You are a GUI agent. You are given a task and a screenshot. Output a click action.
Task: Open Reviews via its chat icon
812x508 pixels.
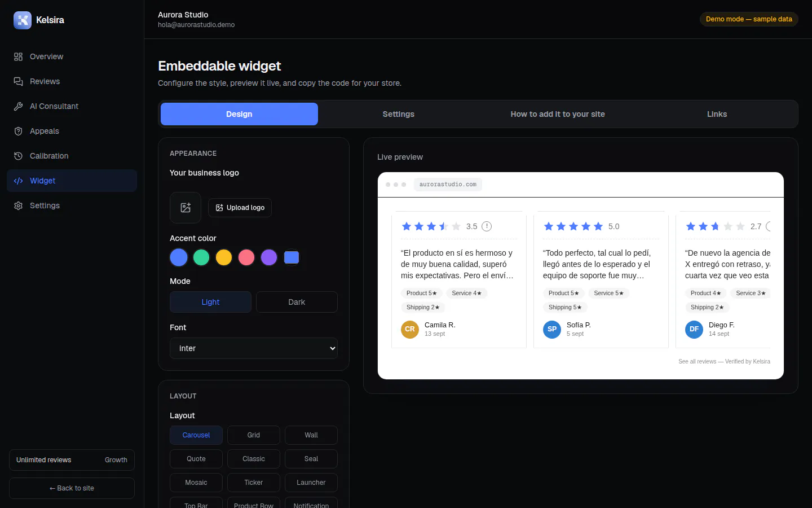coord(18,81)
